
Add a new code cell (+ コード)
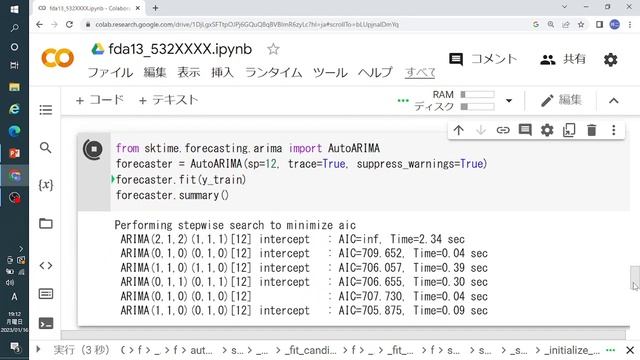tap(100, 100)
